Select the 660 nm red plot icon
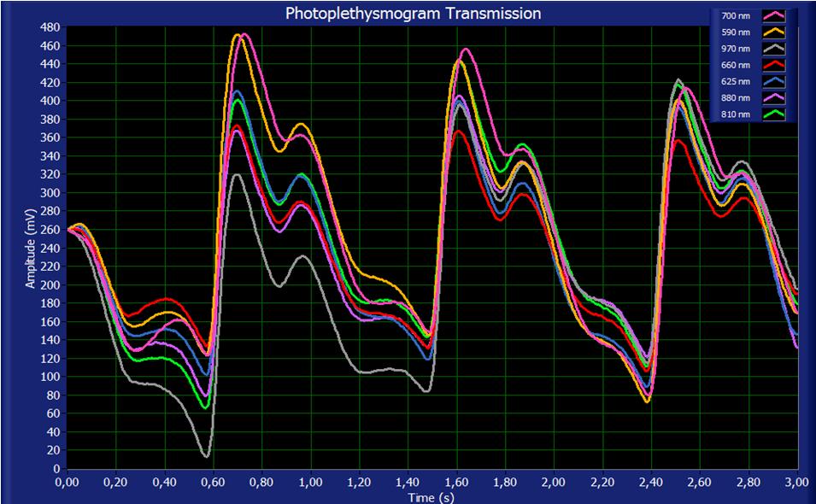 pos(773,65)
